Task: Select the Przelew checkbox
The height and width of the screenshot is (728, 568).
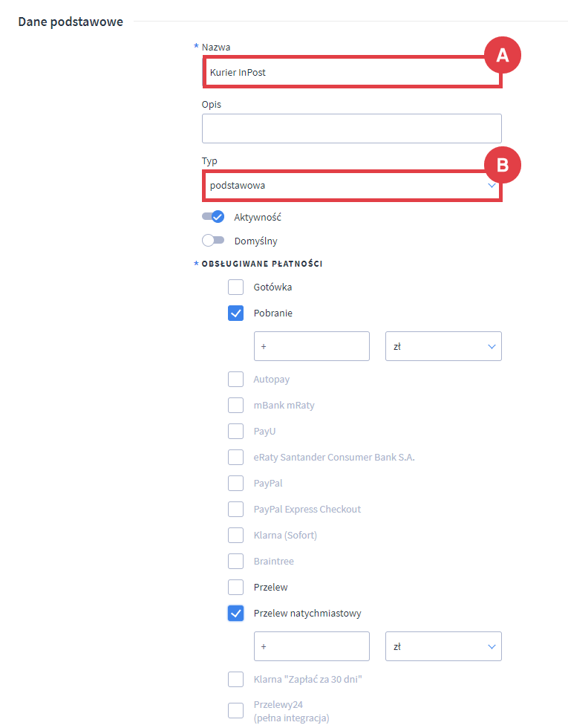Action: coord(235,587)
